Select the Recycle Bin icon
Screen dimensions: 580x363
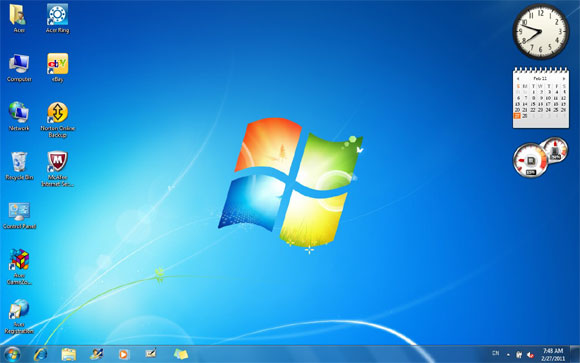(19, 166)
